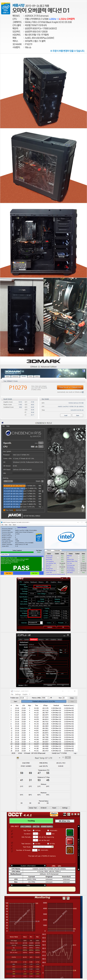The image size is (87, 980).
Task: Click green Start Test button in Intel tool
Action: 35,573
